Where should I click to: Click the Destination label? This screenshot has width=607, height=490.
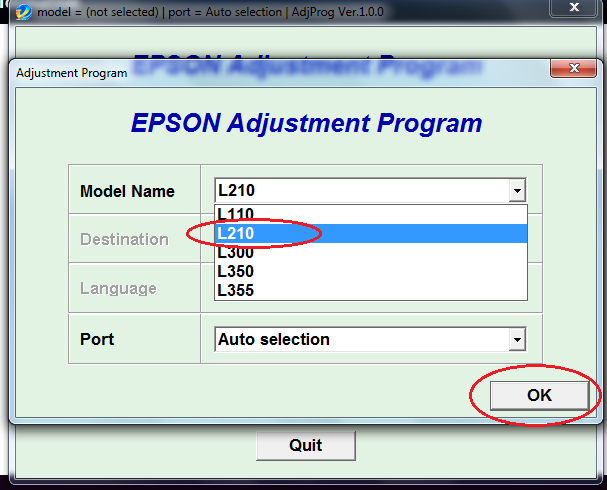[124, 239]
